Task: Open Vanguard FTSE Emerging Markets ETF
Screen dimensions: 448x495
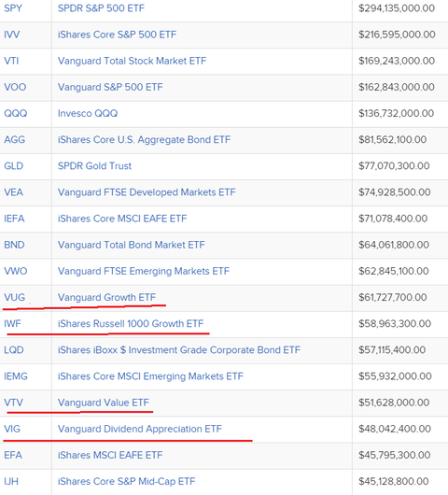Action: tap(144, 271)
